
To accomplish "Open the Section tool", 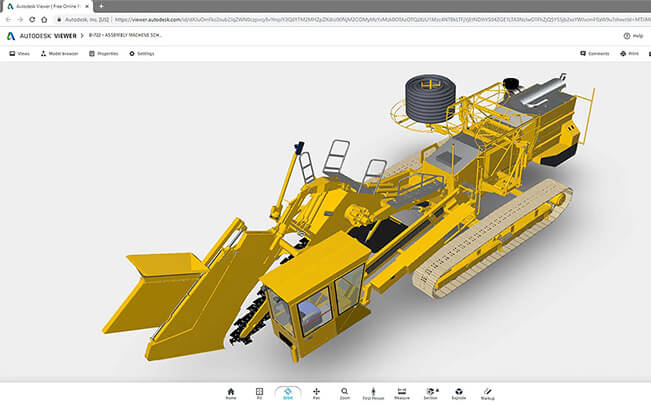I will point(431,393).
